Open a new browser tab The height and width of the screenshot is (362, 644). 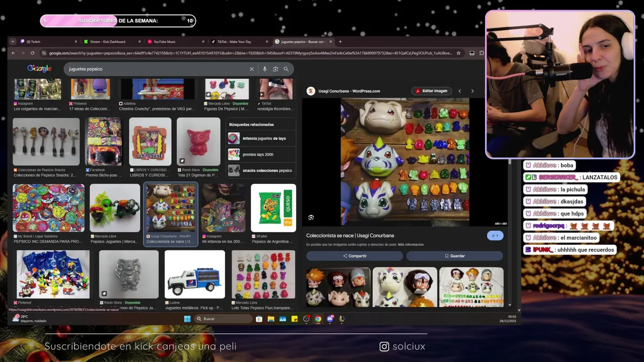tap(340, 42)
